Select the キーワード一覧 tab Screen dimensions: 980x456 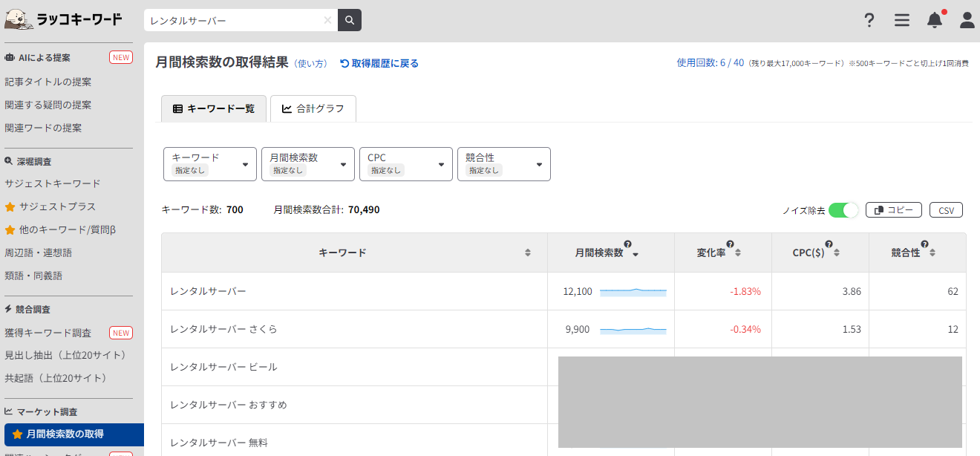click(x=214, y=108)
